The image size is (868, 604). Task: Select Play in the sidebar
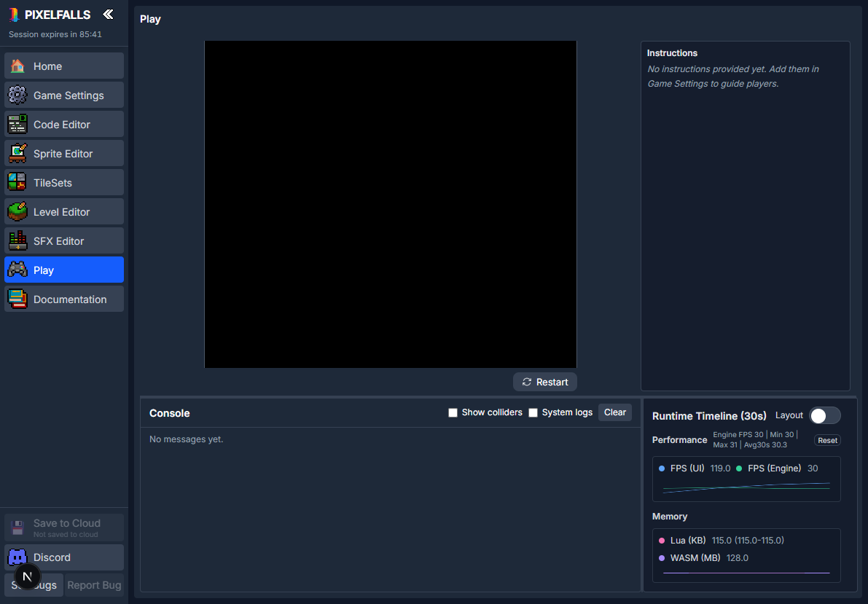pos(64,270)
